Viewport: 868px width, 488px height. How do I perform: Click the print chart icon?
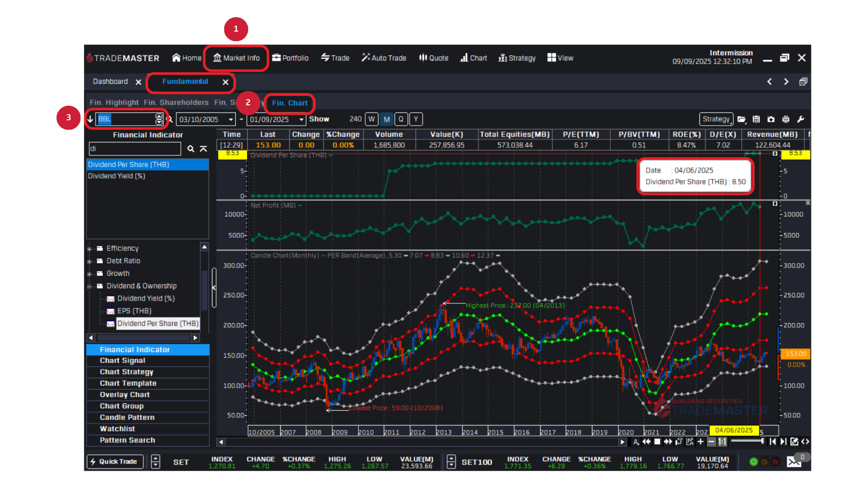[x=786, y=119]
